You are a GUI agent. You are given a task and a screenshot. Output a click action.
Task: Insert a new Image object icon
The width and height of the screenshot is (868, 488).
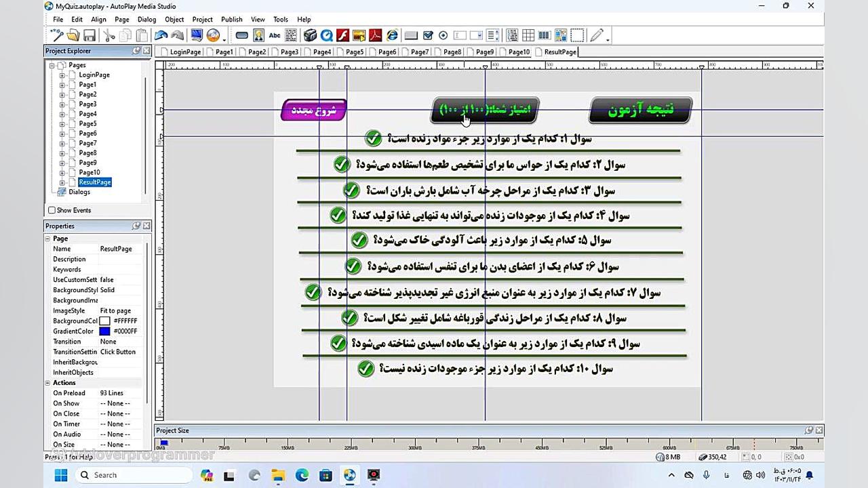pos(259,35)
